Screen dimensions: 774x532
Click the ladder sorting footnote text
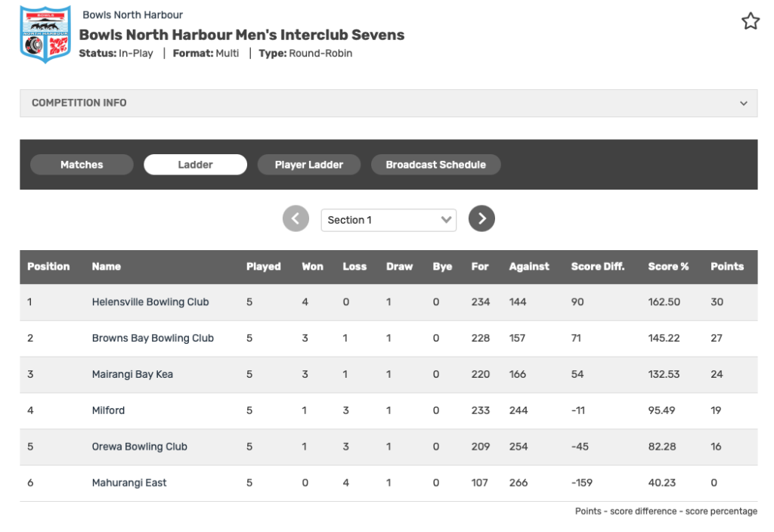[x=666, y=512]
